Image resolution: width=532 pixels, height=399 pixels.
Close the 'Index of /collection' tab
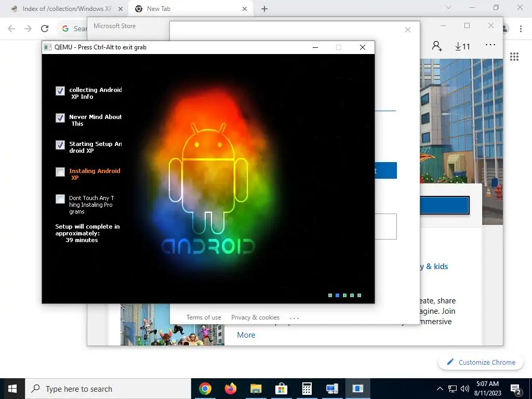click(120, 9)
